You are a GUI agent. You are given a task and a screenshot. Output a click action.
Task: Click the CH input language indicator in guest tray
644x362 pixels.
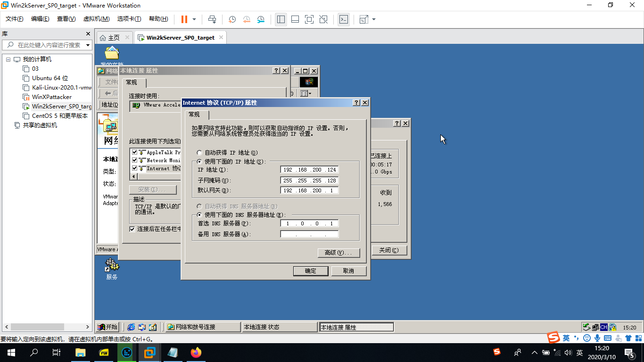(x=603, y=327)
